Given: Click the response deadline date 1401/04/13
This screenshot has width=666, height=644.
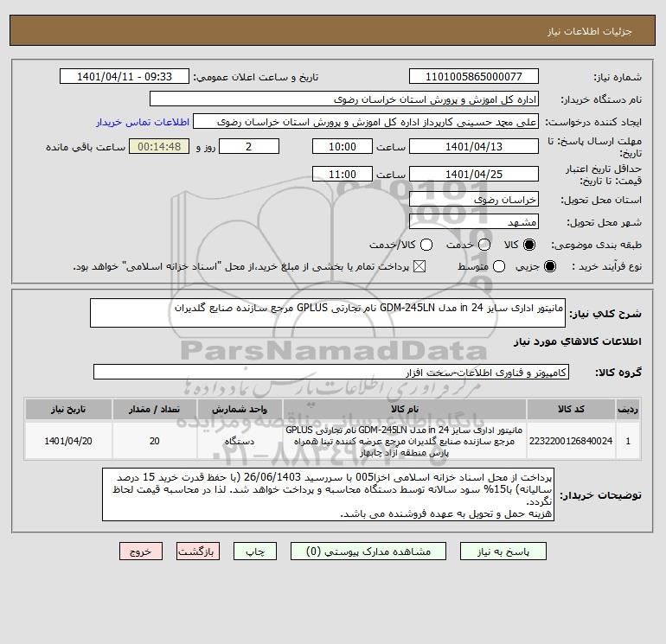Looking at the screenshot, I should pos(474,146).
